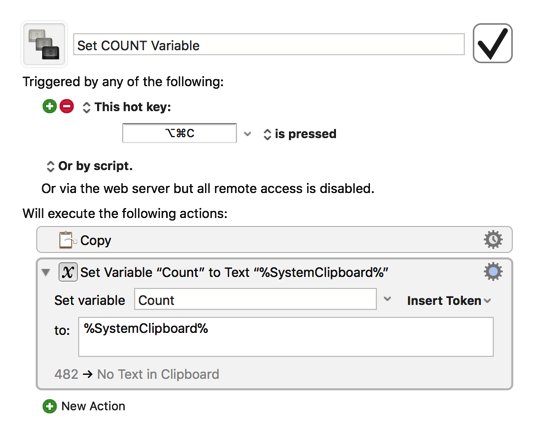Open the hot key options dropdown arrow
The image size is (534, 434).
click(248, 134)
